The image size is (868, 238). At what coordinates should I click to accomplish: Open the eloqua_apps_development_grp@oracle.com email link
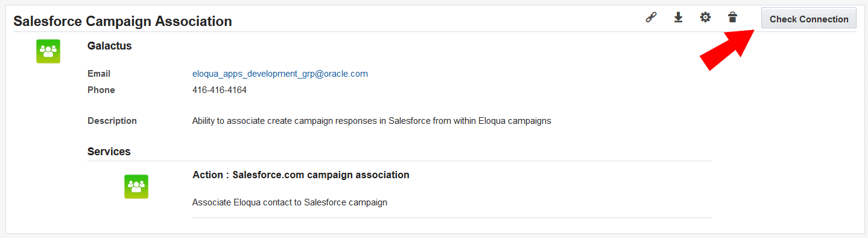(x=280, y=74)
